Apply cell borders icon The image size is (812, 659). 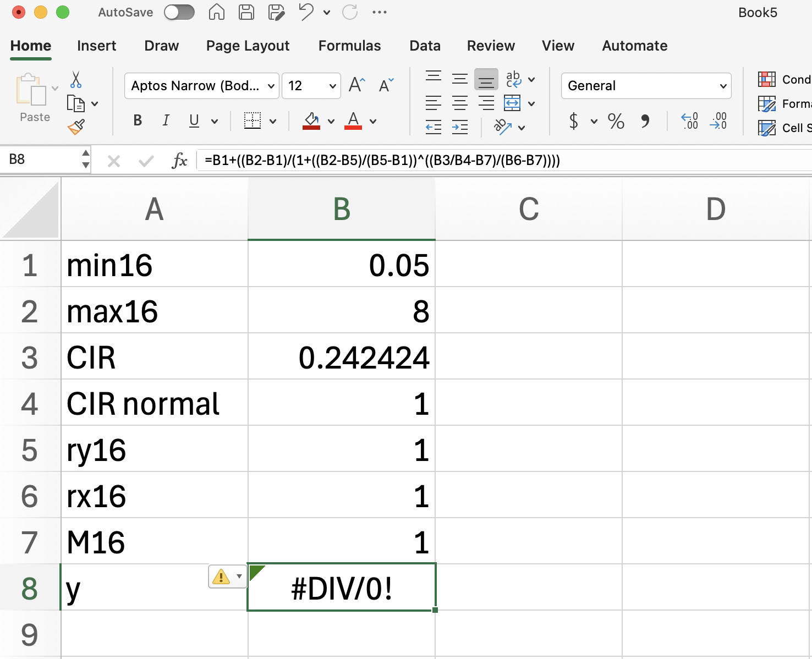[253, 120]
